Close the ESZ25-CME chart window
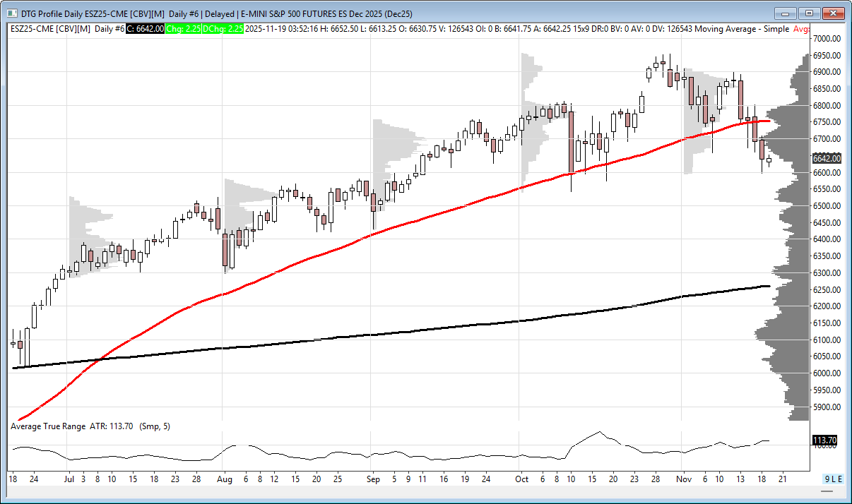 tap(833, 13)
